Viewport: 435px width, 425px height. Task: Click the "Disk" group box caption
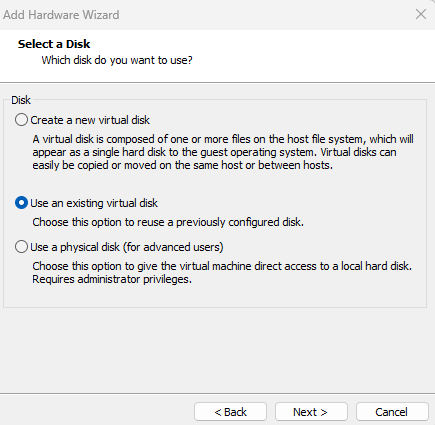pos(21,100)
